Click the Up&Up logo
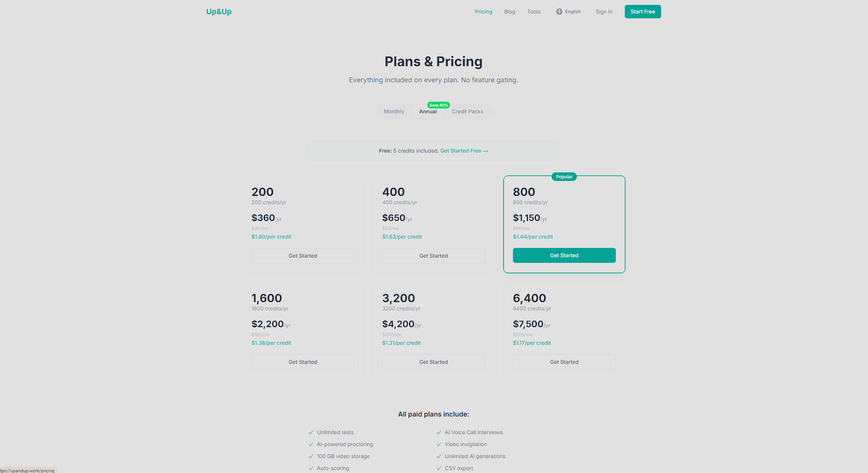Image resolution: width=868 pixels, height=473 pixels. 219,12
